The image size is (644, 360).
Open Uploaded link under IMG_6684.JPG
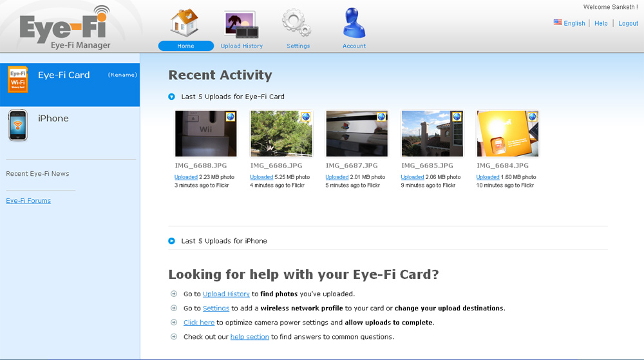pos(488,177)
